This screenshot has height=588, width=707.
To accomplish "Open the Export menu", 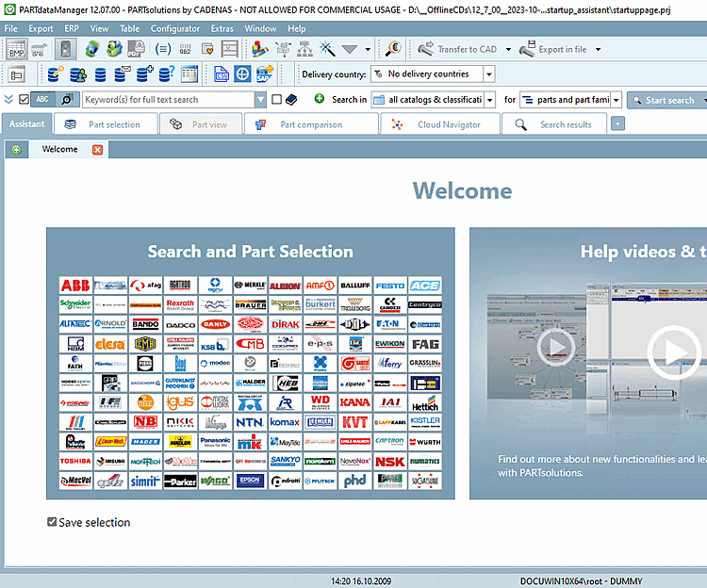I will [41, 28].
